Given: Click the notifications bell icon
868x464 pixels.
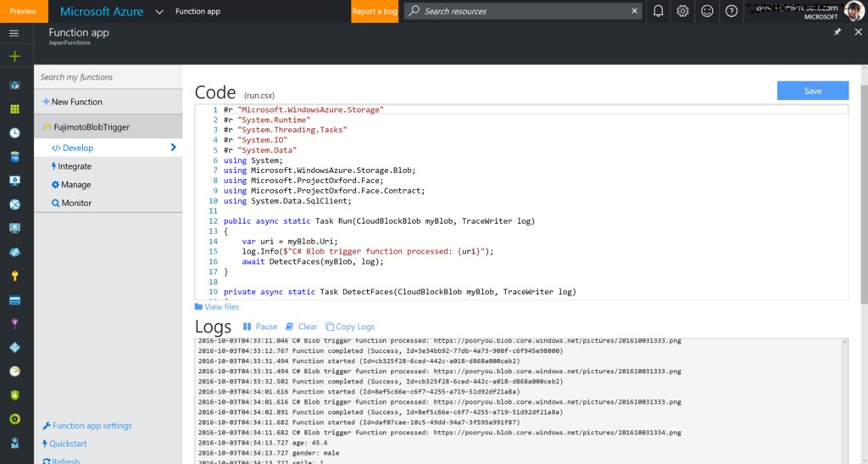Looking at the screenshot, I should (658, 11).
